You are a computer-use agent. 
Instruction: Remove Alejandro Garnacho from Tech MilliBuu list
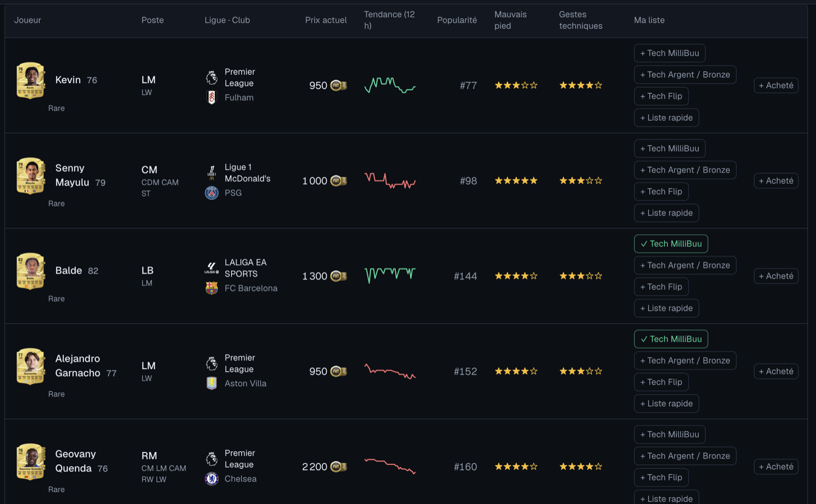tap(671, 339)
